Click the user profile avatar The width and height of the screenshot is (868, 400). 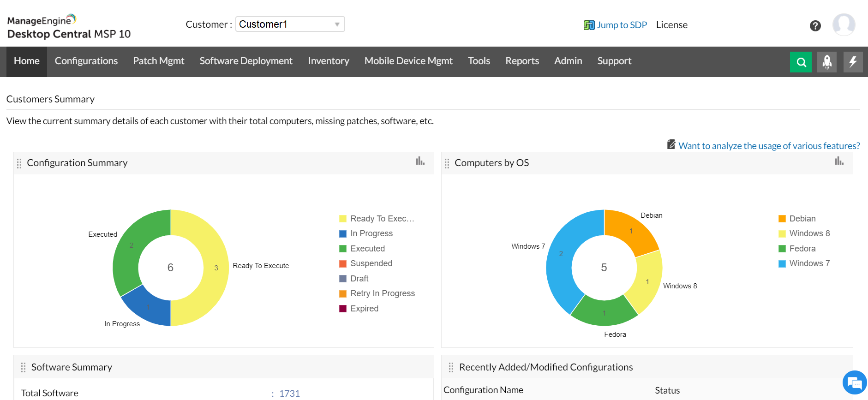(844, 25)
